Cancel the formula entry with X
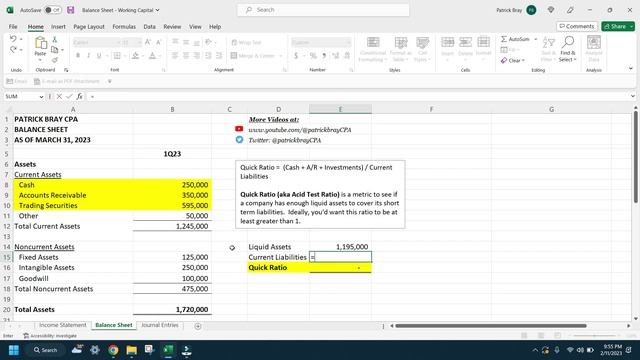 point(59,96)
